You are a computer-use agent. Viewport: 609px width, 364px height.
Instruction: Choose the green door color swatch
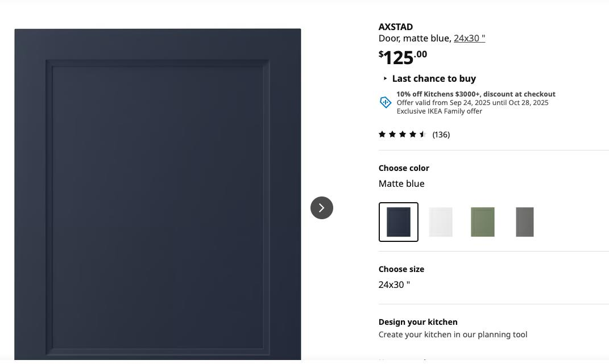[x=482, y=222]
